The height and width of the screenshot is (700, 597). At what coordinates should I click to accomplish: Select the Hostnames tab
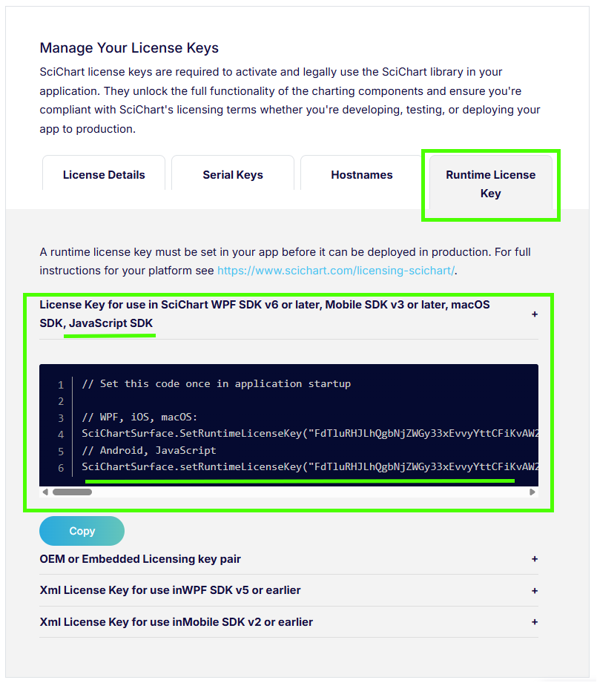click(361, 174)
